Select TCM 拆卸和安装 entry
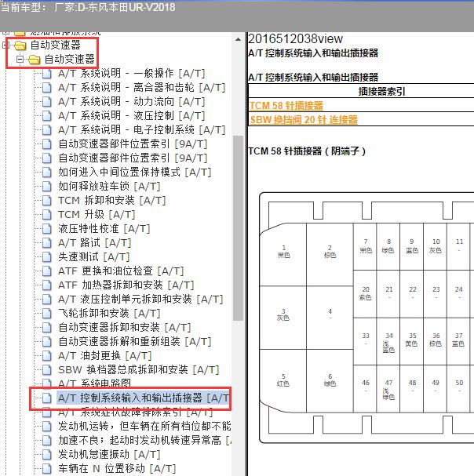The image size is (474, 476). point(111,201)
